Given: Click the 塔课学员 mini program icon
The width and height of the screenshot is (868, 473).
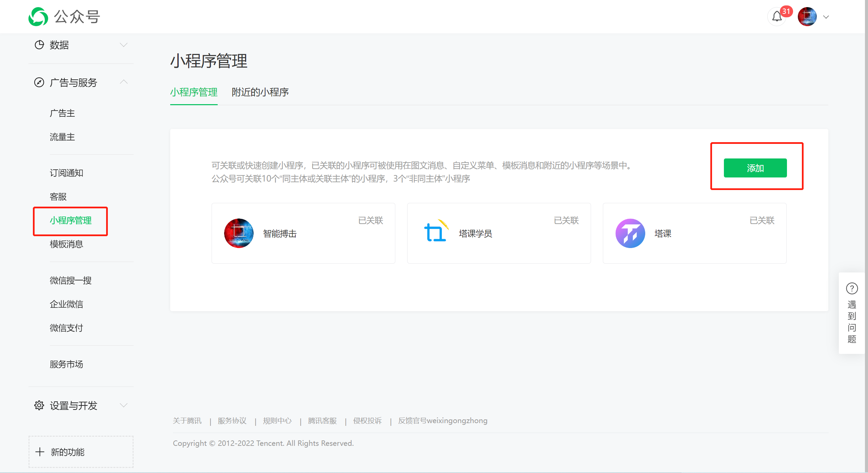Looking at the screenshot, I should pos(436,233).
